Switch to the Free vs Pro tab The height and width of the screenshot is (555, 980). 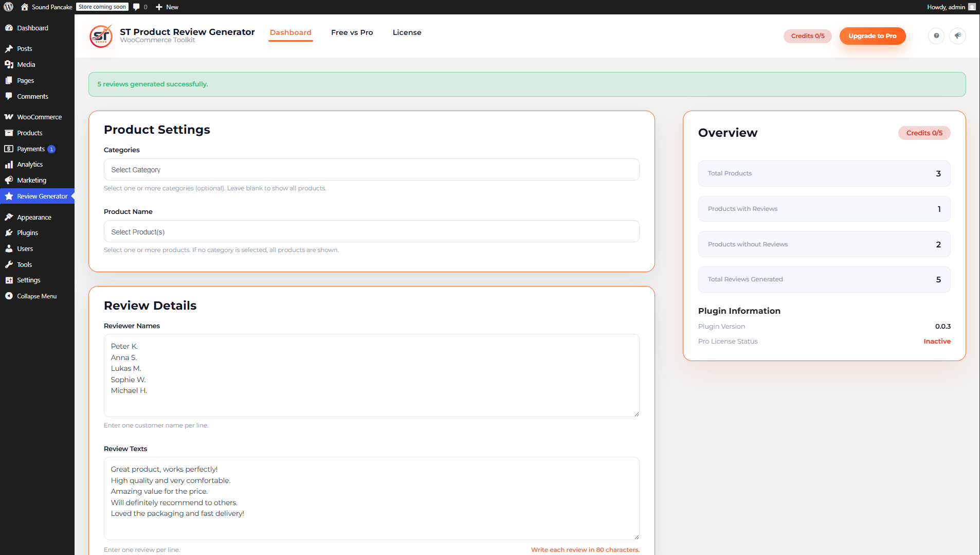coord(352,32)
